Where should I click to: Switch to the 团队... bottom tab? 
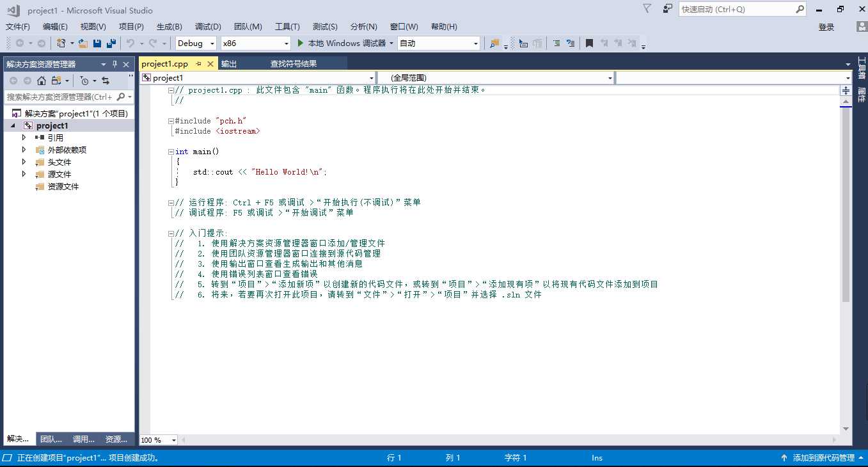(x=51, y=439)
